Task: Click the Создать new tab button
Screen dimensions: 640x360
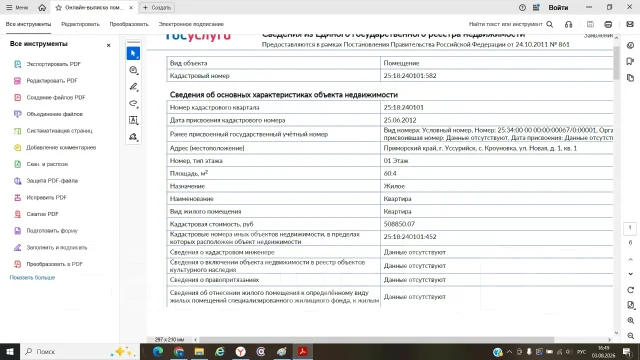Action: click(x=157, y=7)
